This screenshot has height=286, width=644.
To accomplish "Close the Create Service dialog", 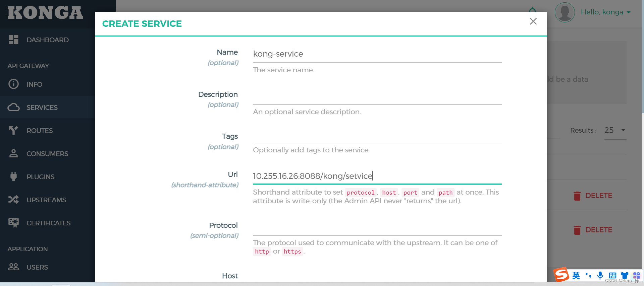I will tap(533, 21).
